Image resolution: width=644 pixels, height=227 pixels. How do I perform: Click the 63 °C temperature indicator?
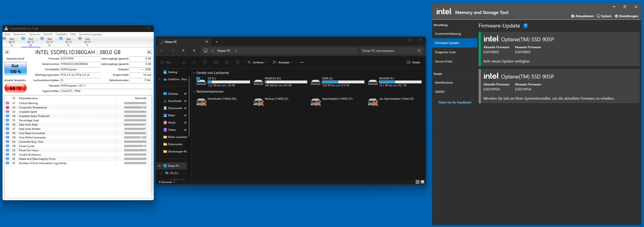15,88
